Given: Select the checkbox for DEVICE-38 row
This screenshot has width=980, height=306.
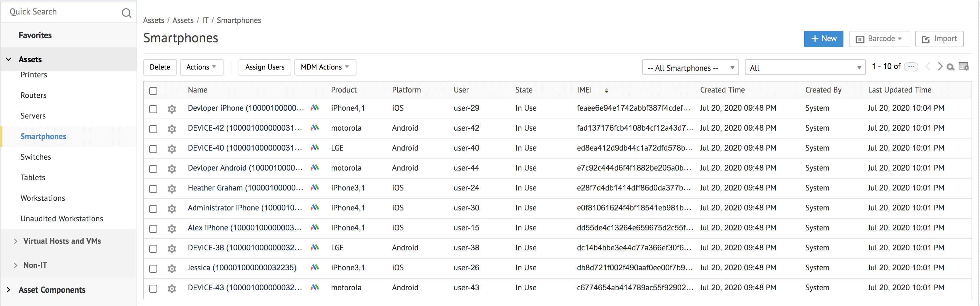Looking at the screenshot, I should [x=153, y=249].
